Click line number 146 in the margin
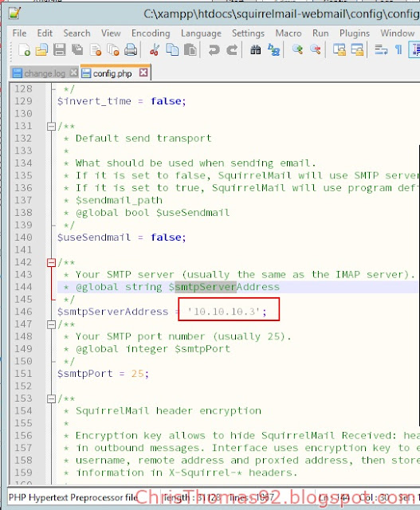The height and width of the screenshot is (510, 420). pos(23,312)
